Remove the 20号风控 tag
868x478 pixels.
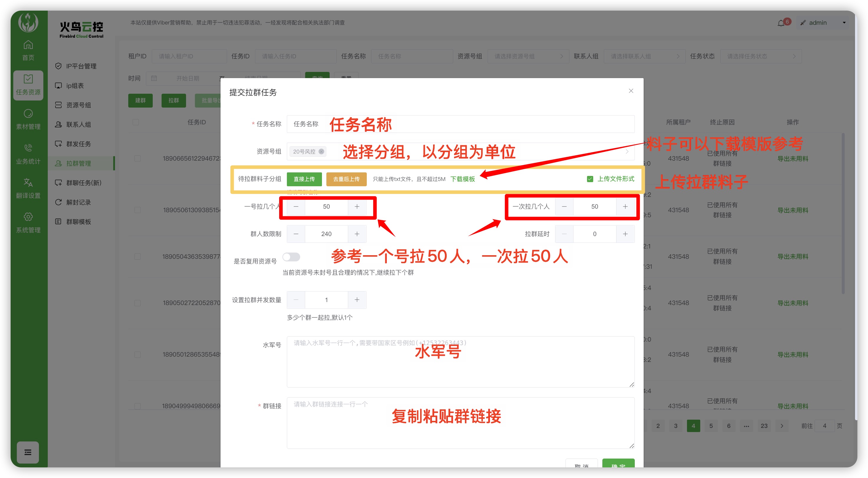321,151
